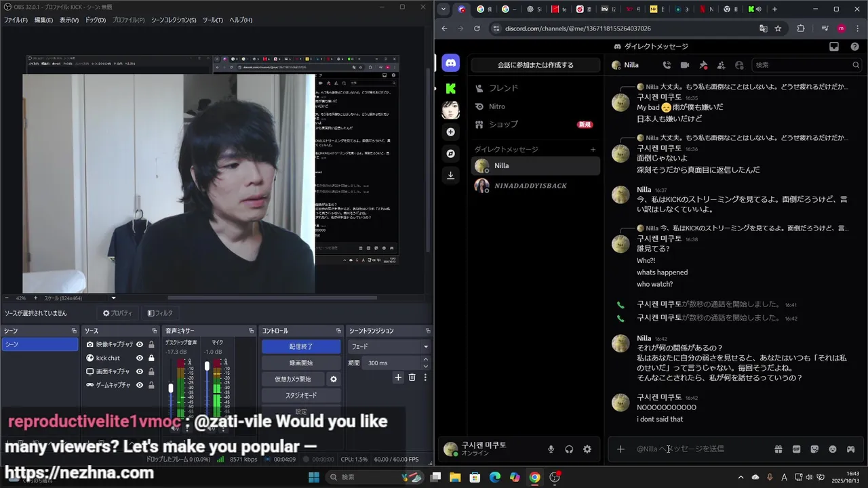Hide the kick chat source
Viewport: 868px width, 488px height.
coord(140,358)
